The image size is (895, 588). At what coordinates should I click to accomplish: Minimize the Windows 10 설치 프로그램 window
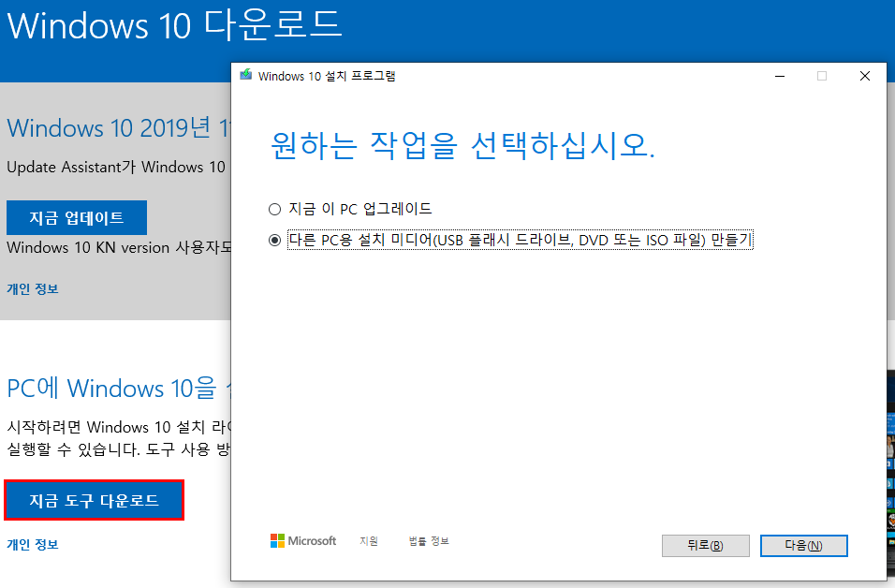click(780, 76)
